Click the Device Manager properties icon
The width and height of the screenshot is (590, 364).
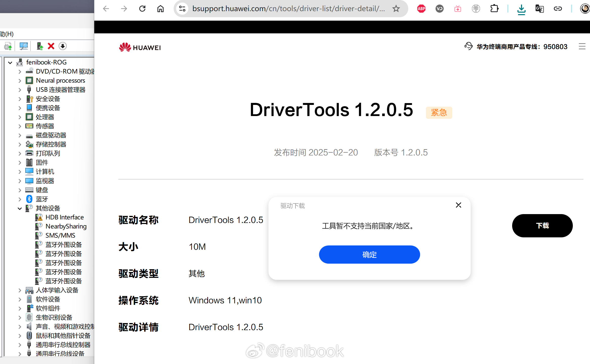click(x=8, y=46)
